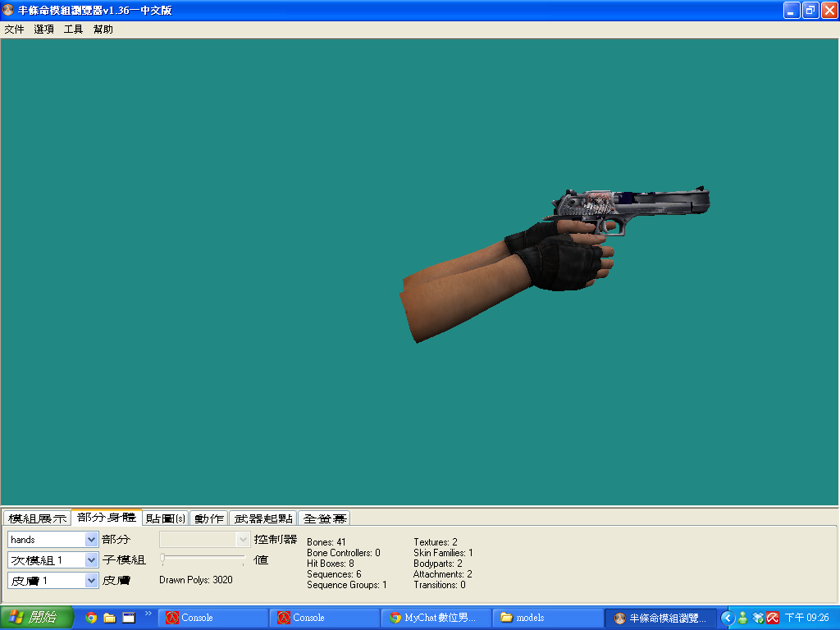Click the tray icon left of the red icon
840x630 pixels.
(x=757, y=619)
